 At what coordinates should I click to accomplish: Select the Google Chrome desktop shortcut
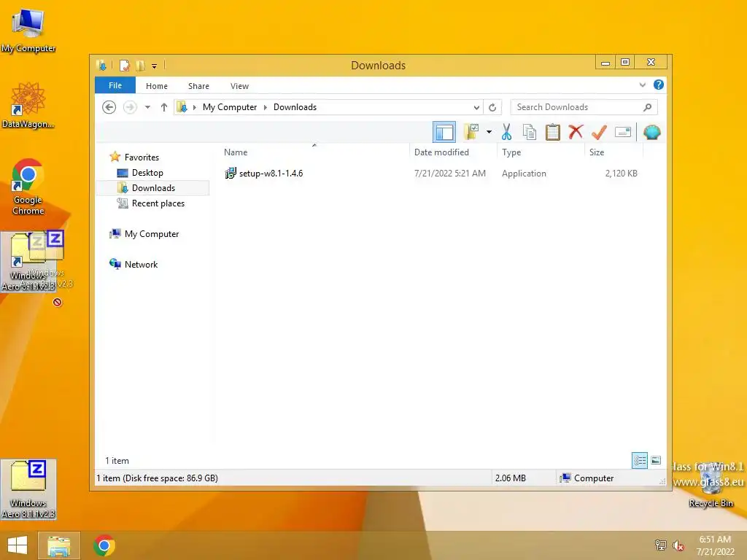[x=28, y=187]
